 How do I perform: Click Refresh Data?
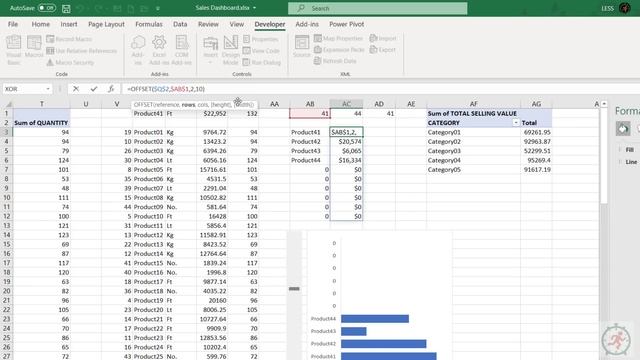click(335, 61)
